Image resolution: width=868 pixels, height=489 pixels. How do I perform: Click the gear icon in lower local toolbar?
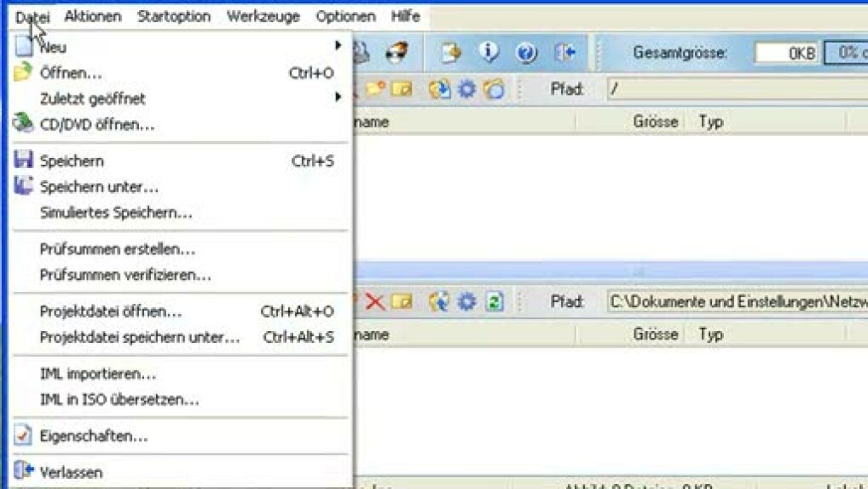[466, 301]
